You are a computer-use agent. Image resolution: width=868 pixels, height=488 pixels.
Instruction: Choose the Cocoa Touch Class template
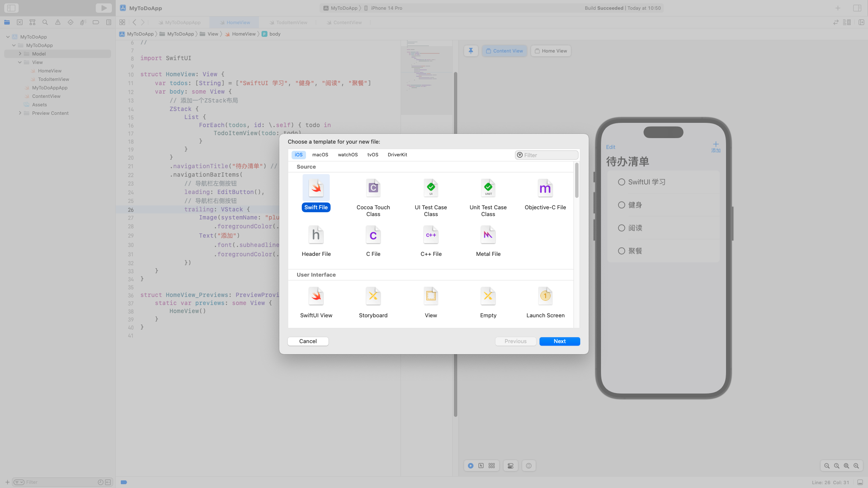pos(373,189)
